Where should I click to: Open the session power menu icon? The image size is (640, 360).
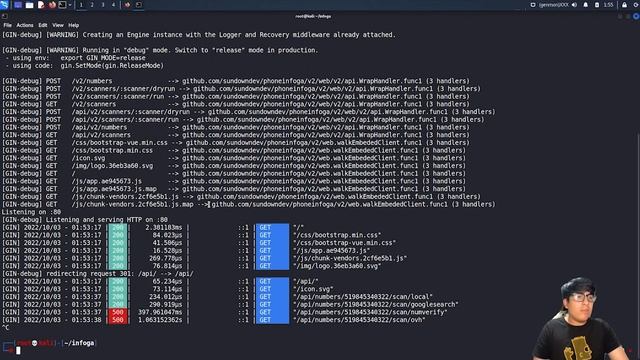(635, 5)
